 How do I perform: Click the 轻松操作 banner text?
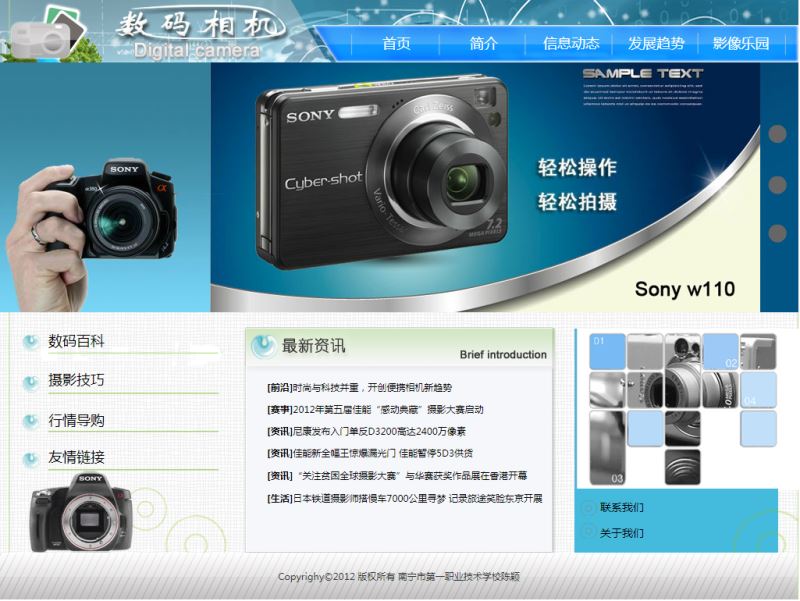pyautogui.click(x=577, y=167)
